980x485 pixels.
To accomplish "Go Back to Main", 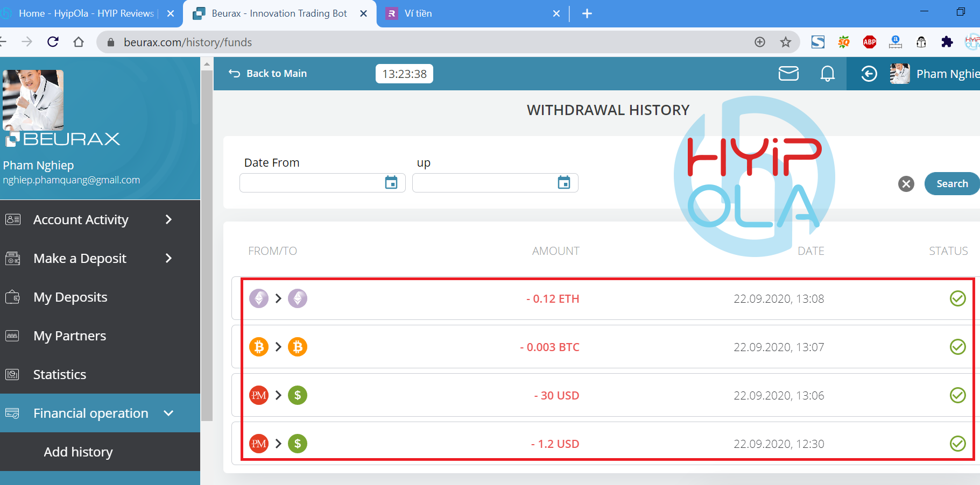I will click(267, 74).
